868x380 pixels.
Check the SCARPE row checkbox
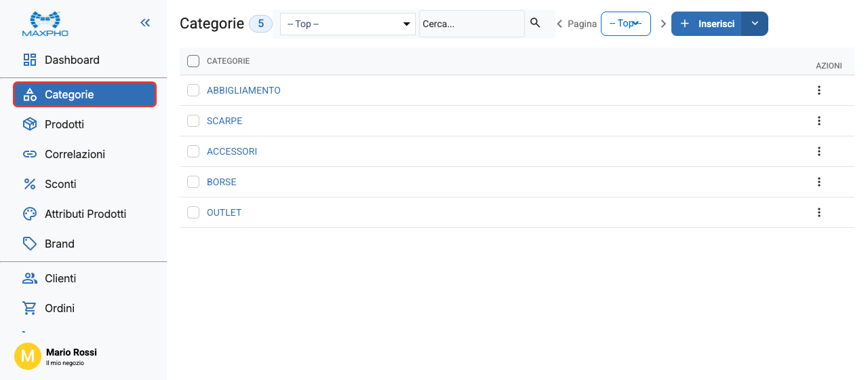click(193, 121)
